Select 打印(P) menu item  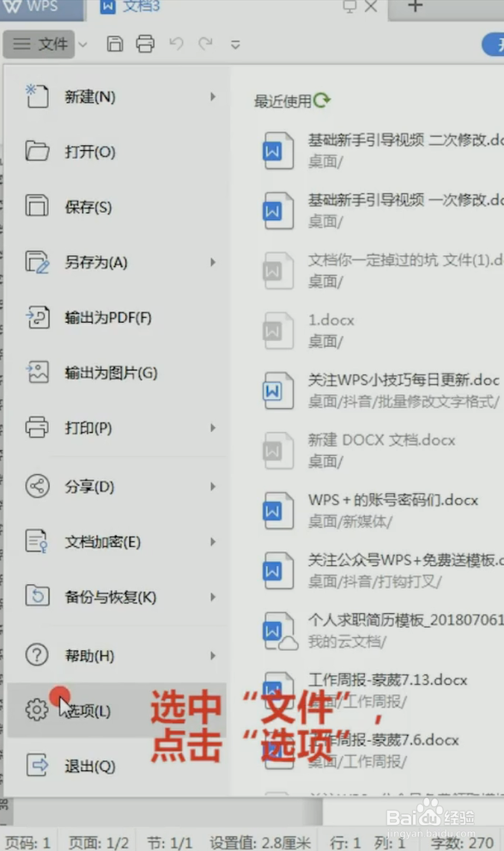pyautogui.click(x=118, y=428)
